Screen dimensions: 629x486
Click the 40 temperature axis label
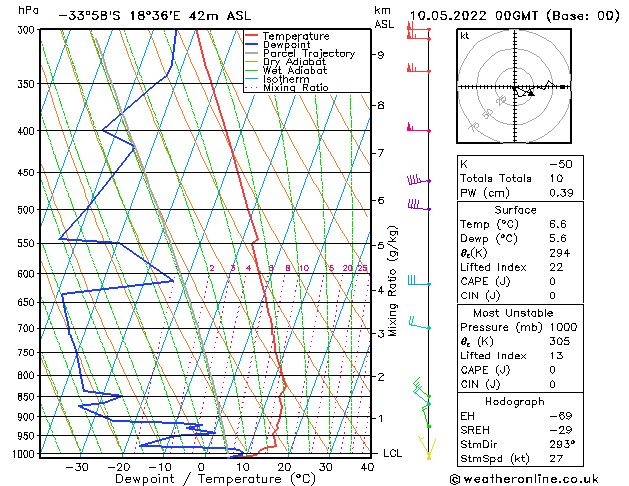pos(367,467)
